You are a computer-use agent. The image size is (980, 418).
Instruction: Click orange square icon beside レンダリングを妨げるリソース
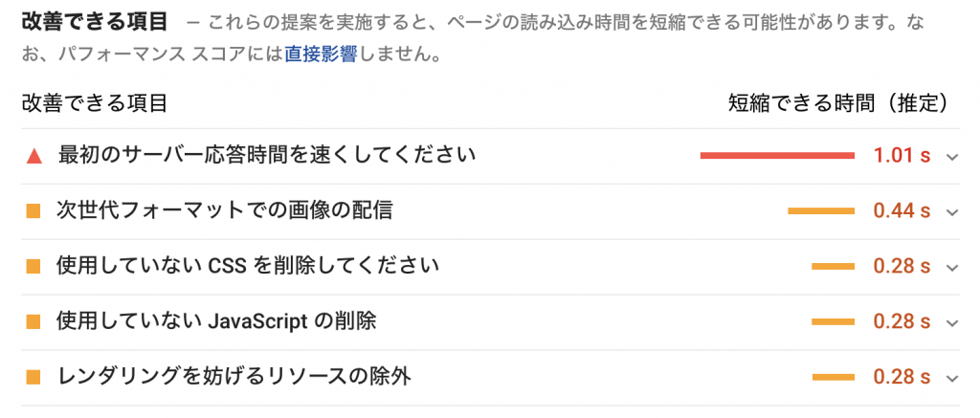point(33,378)
